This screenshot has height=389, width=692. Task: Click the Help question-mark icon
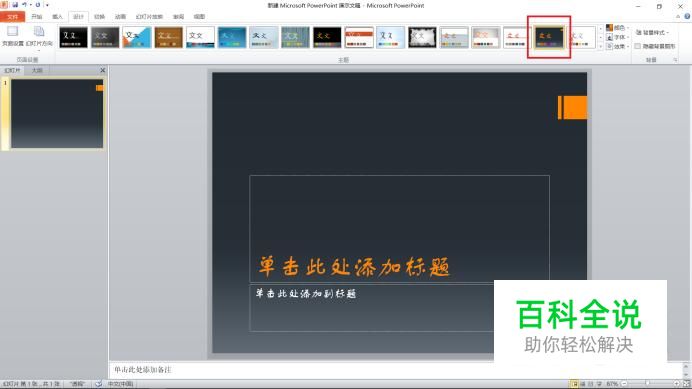click(687, 16)
